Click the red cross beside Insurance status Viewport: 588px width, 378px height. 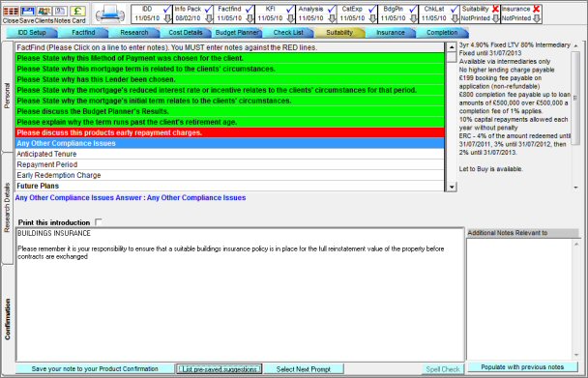click(536, 9)
